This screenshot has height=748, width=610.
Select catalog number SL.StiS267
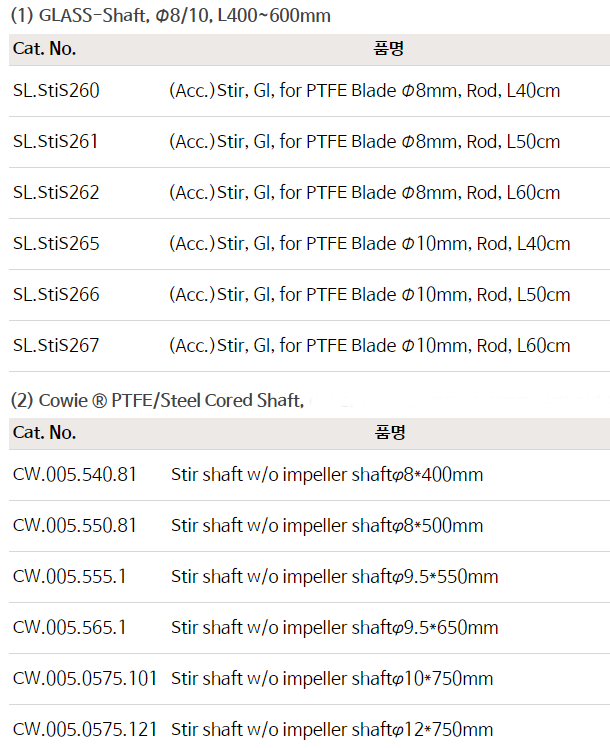56,346
